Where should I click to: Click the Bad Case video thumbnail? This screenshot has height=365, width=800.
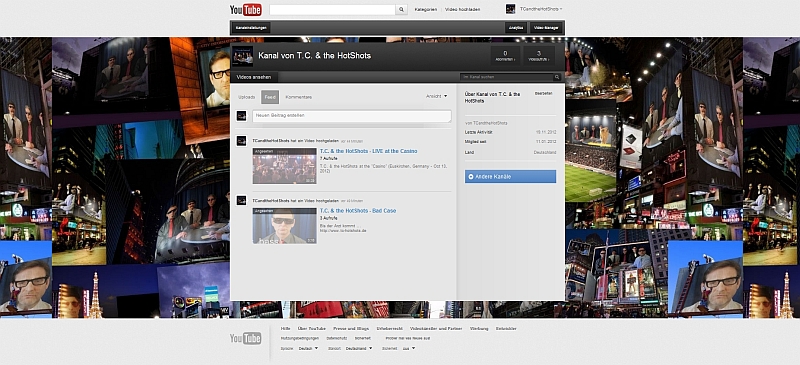[285, 225]
